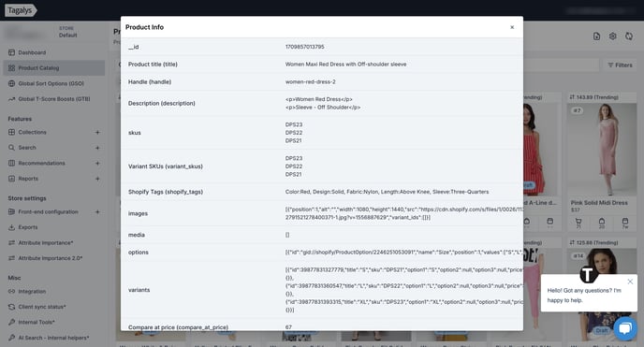Open Dashboard from the sidebar
Viewport: 644px width, 347px height.
click(x=32, y=52)
